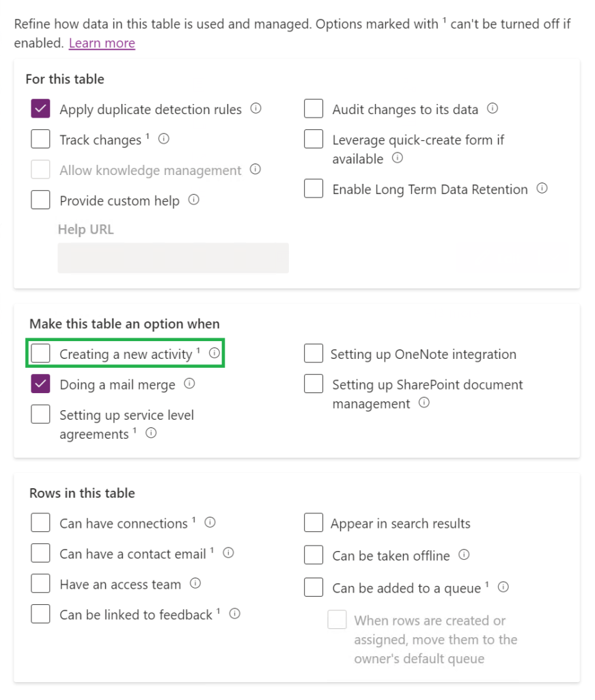Click info icon for Setting up service level agreements
The width and height of the screenshot is (595, 700).
point(150,432)
